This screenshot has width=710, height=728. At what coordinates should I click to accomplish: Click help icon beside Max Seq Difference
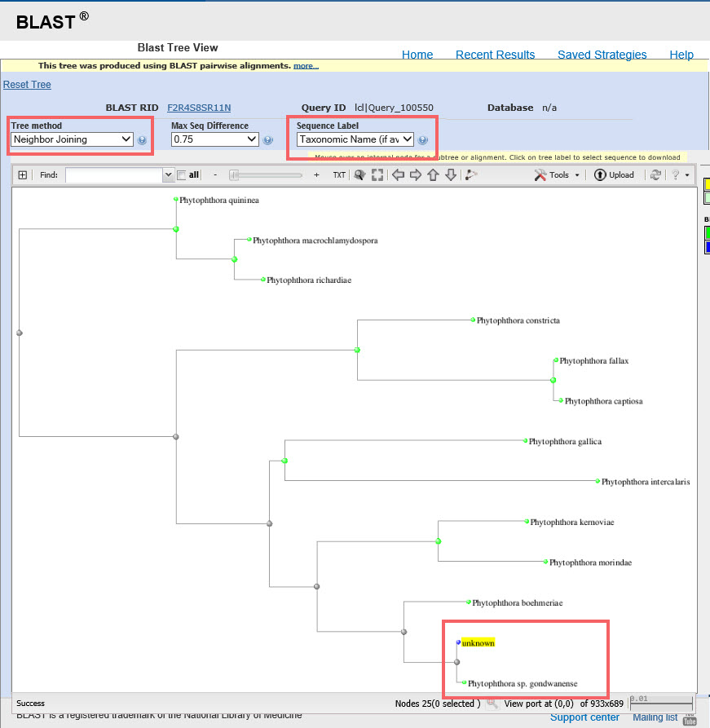point(268,139)
